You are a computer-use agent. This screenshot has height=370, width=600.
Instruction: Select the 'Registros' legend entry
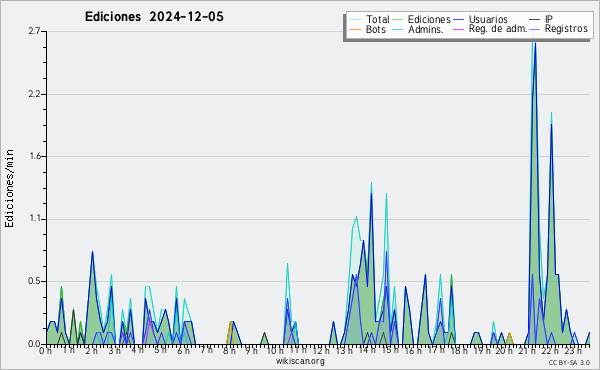tap(566, 29)
